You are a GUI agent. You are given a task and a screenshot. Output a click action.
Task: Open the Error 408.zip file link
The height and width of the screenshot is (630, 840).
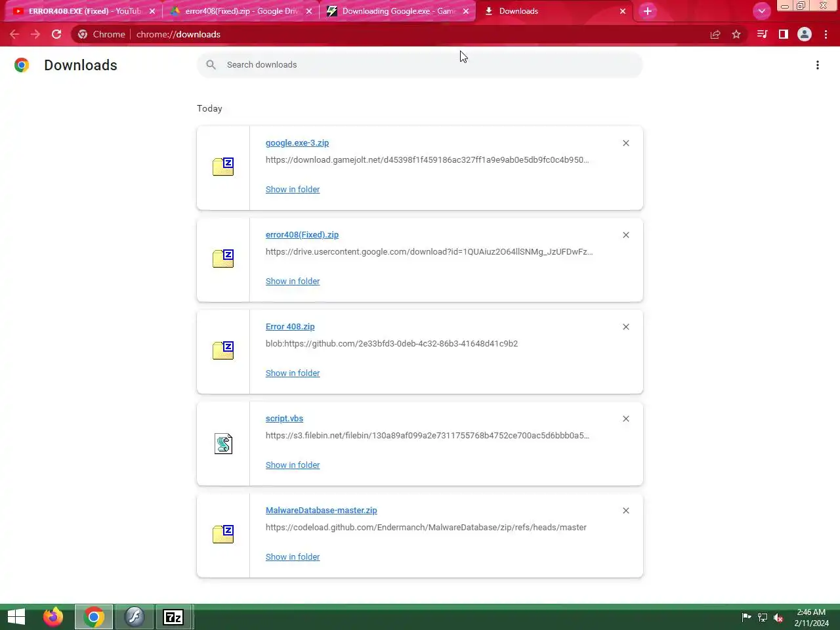pyautogui.click(x=290, y=327)
